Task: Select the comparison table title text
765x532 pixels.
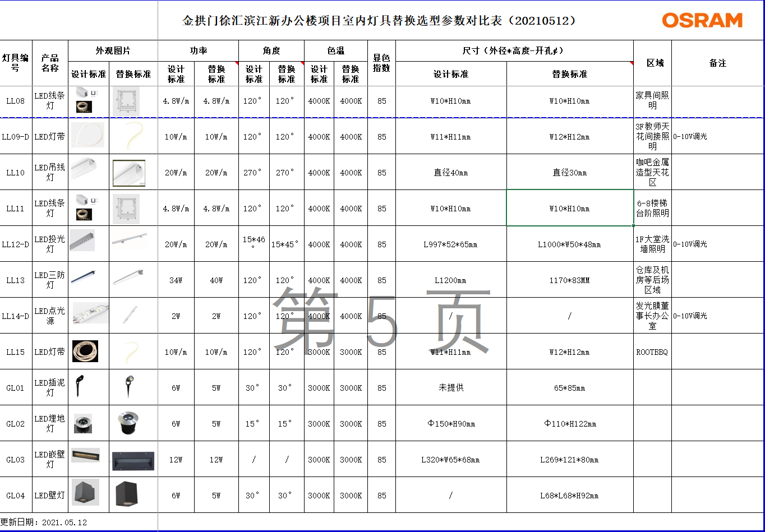Action: coord(380,21)
